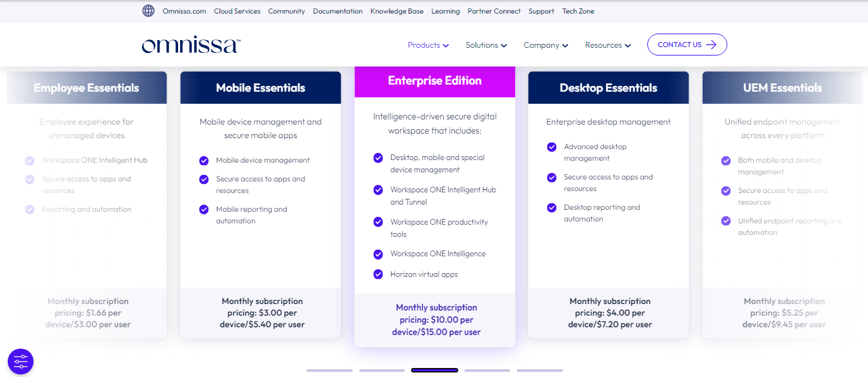Click checkmark icon beside Horizon virtual apps
The width and height of the screenshot is (868, 377).
pos(378,274)
